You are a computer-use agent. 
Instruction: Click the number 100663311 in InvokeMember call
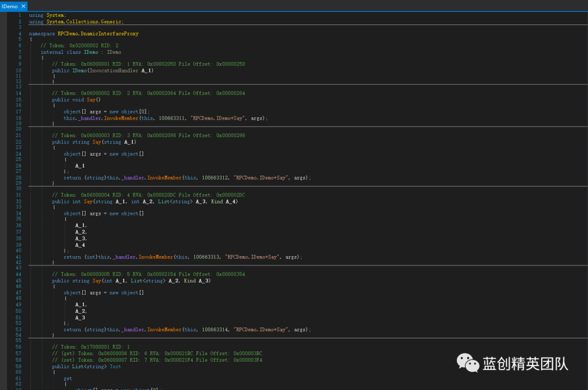(171, 118)
